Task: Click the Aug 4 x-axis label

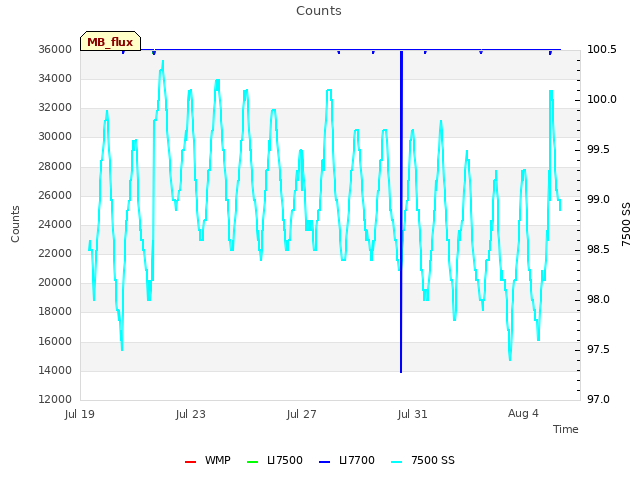Action: [523, 413]
